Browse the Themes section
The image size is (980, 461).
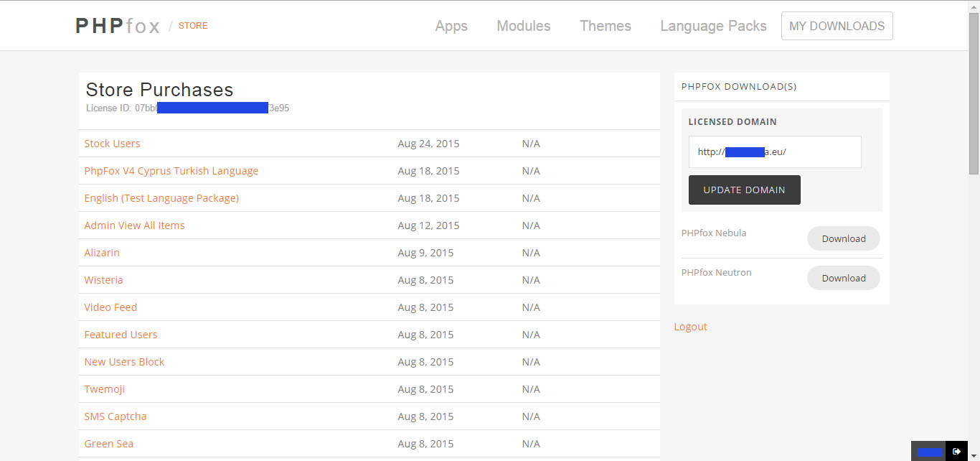tap(606, 26)
